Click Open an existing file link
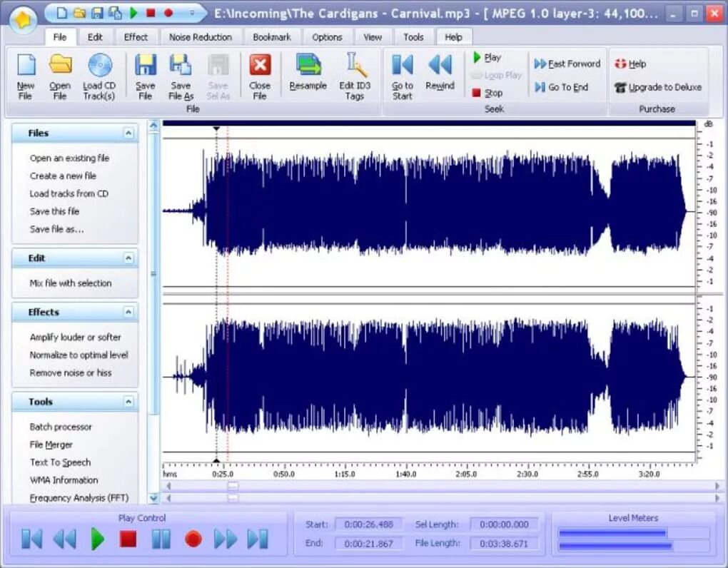728x568 pixels. 70,158
